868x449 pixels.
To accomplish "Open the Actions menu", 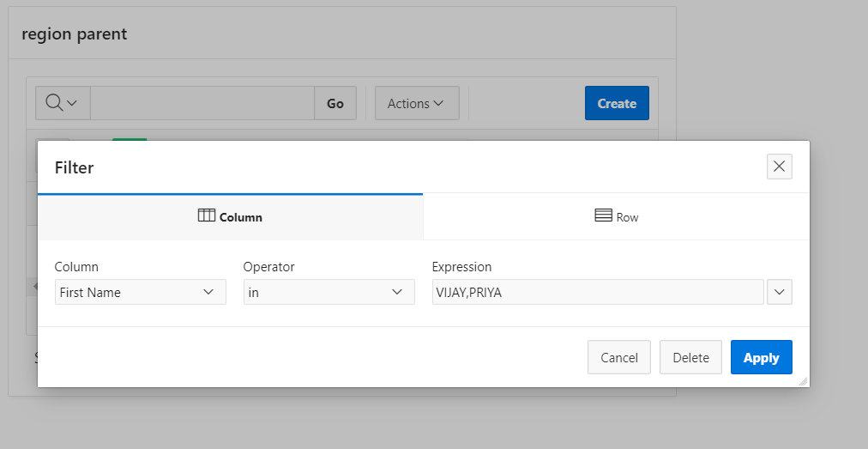I will (417, 103).
